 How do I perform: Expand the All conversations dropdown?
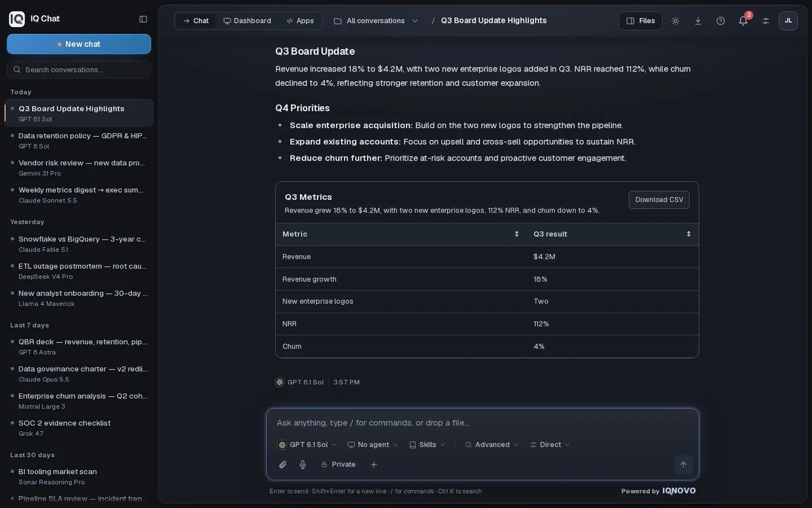pos(376,21)
